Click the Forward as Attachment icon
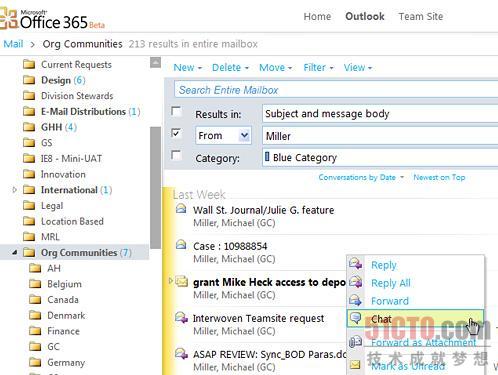 356,342
